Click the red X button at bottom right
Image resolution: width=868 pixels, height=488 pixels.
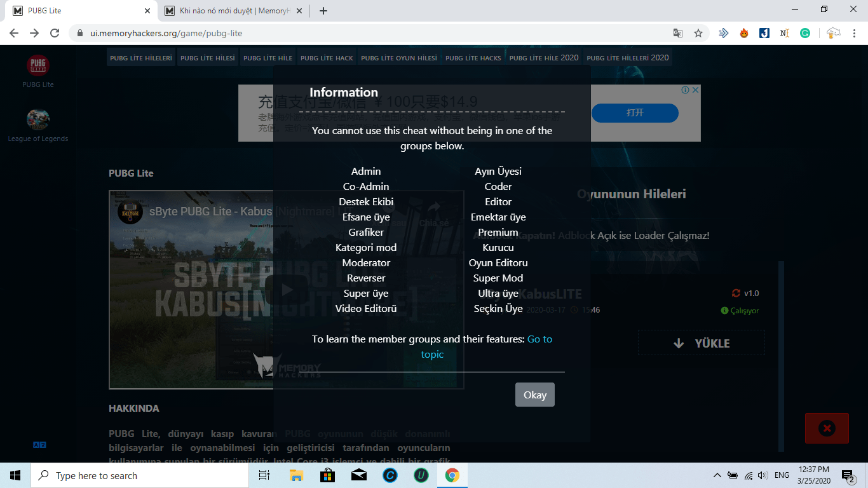(x=827, y=428)
